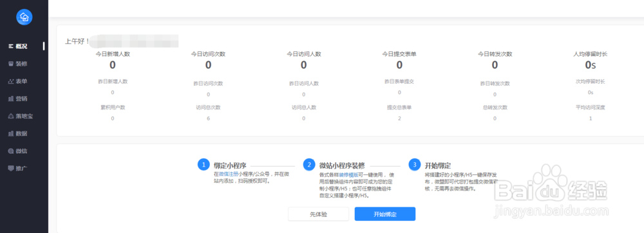Click the 今日转发次数 label
Image resolution: width=644 pixels, height=233 pixels.
(x=495, y=53)
